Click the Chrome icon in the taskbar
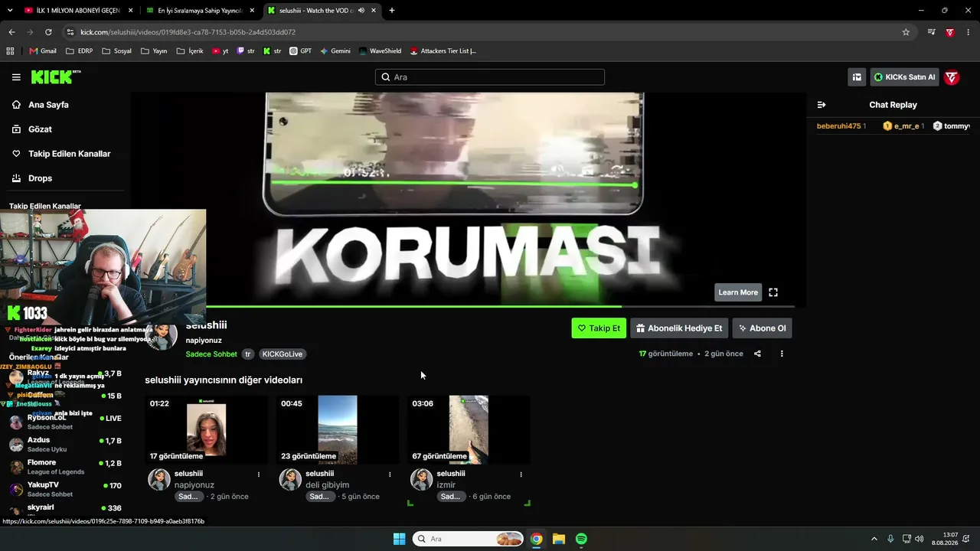 [537, 539]
